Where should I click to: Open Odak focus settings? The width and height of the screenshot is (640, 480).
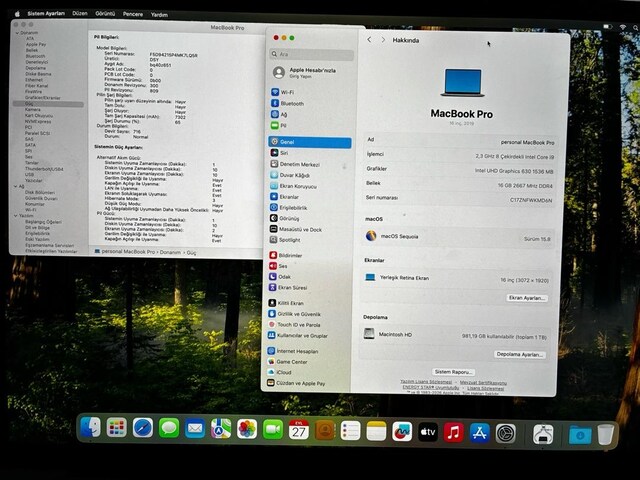pos(280,276)
